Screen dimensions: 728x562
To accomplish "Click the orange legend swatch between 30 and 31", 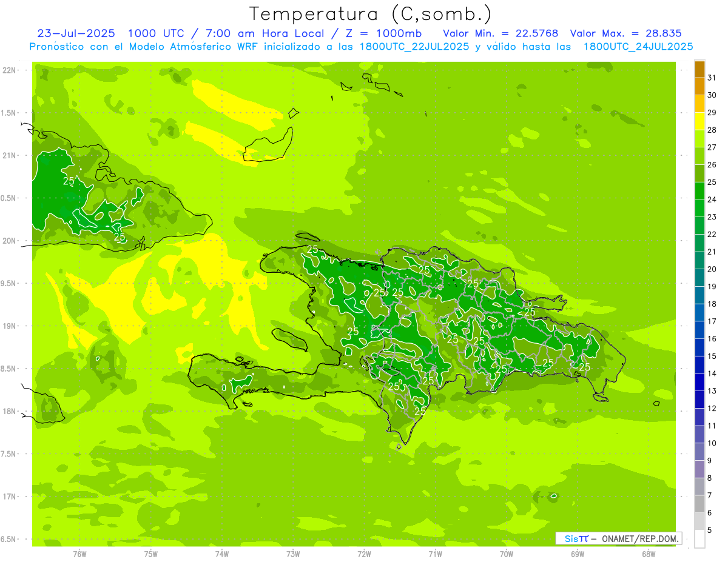I will click(699, 86).
